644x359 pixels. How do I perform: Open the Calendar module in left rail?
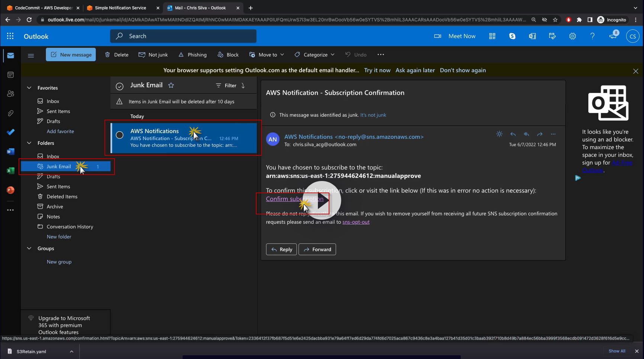pyautogui.click(x=10, y=75)
